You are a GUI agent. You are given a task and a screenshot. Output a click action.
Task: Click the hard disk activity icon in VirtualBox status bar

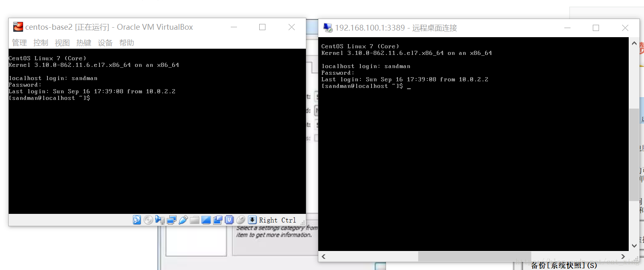137,220
